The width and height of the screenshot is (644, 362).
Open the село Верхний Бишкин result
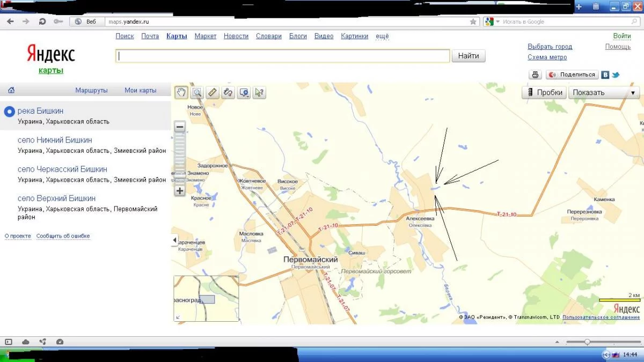point(56,198)
